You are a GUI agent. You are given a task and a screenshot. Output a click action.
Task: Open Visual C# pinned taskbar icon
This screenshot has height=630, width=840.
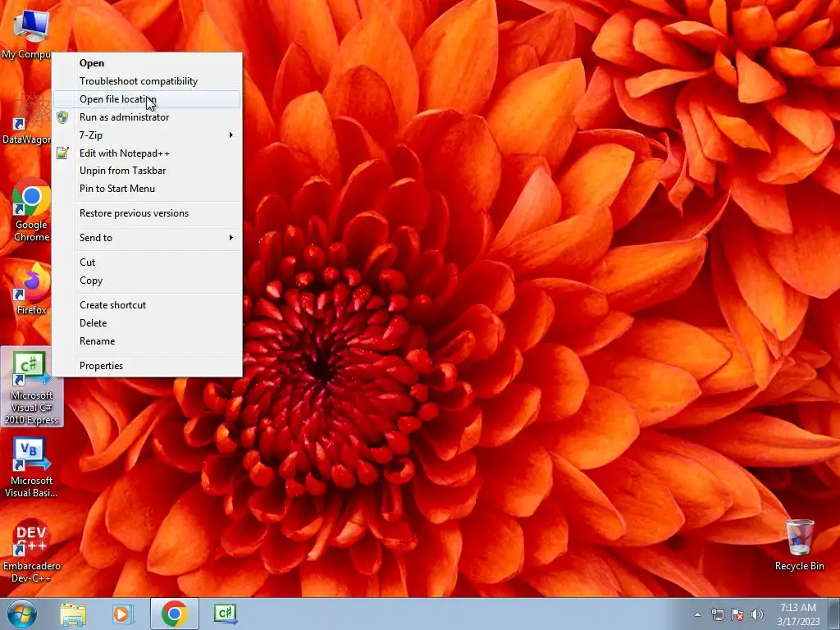pos(226,614)
